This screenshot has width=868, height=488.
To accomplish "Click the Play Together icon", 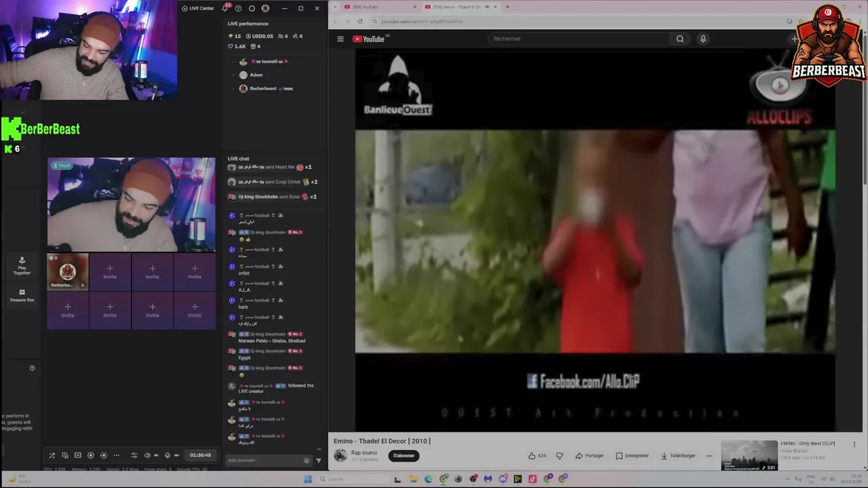I will pos(22,265).
